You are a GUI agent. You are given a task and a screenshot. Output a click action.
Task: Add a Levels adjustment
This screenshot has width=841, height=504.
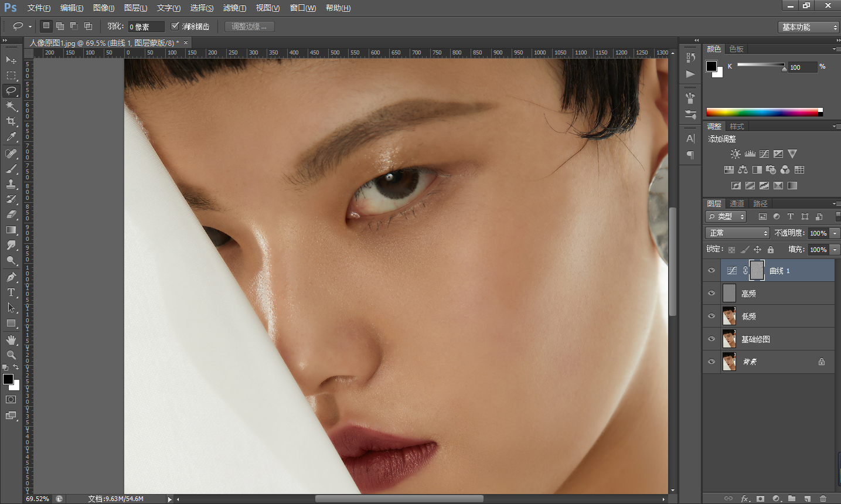coord(750,154)
